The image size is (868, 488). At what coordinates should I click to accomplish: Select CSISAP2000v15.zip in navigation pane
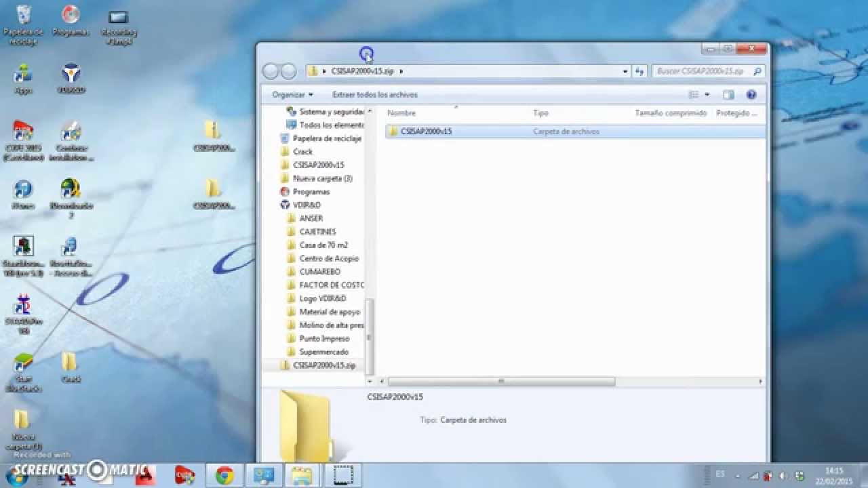point(317,365)
